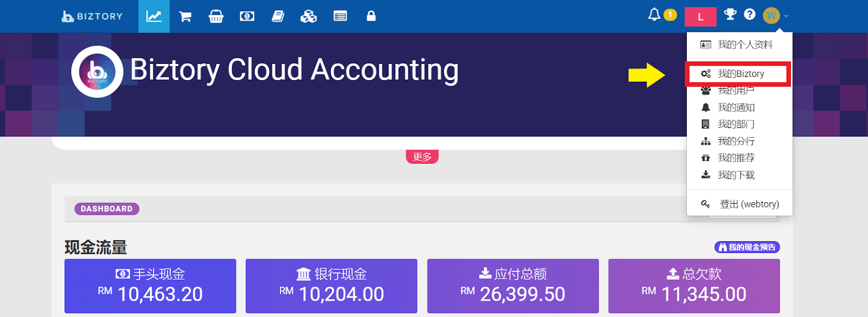
Task: Click the company logo circle thumbnail
Action: tap(98, 72)
